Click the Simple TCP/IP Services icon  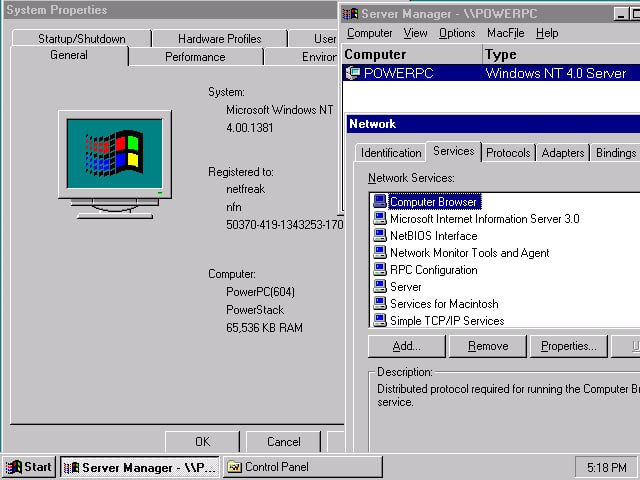tap(380, 320)
